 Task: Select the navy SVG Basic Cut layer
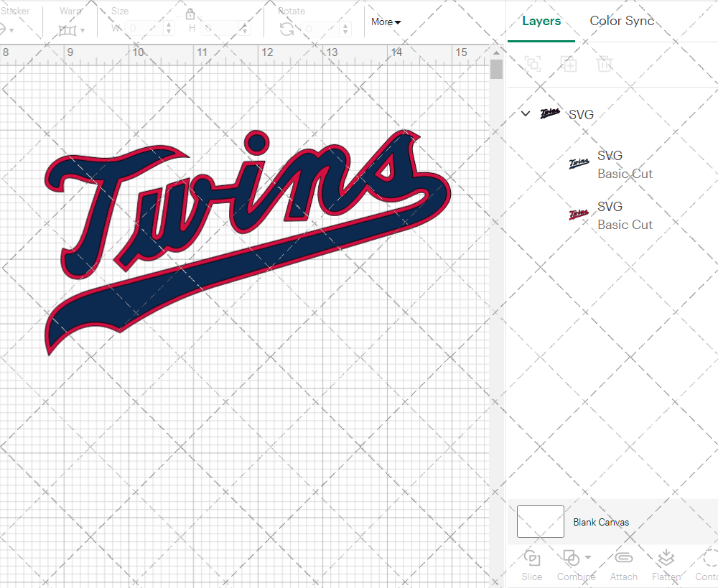[625, 164]
